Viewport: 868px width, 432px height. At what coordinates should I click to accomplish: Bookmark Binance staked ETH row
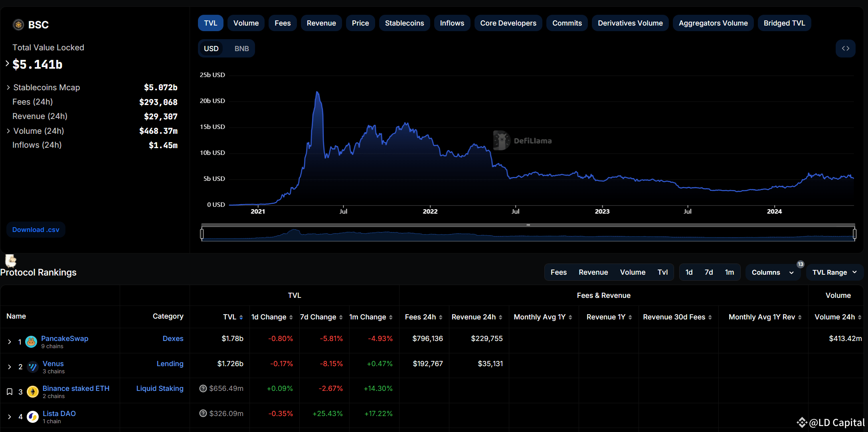[x=10, y=392]
